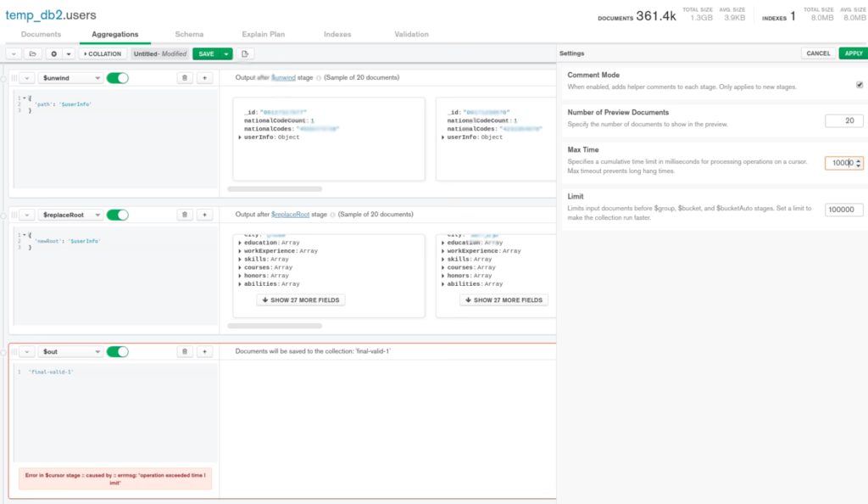Image resolution: width=868 pixels, height=504 pixels.
Task: Open the Save button dropdown arrow
Action: tap(226, 53)
